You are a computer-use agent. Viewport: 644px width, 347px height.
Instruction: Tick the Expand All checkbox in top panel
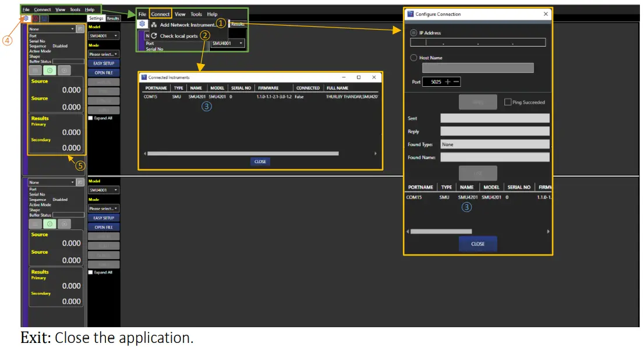click(90, 118)
